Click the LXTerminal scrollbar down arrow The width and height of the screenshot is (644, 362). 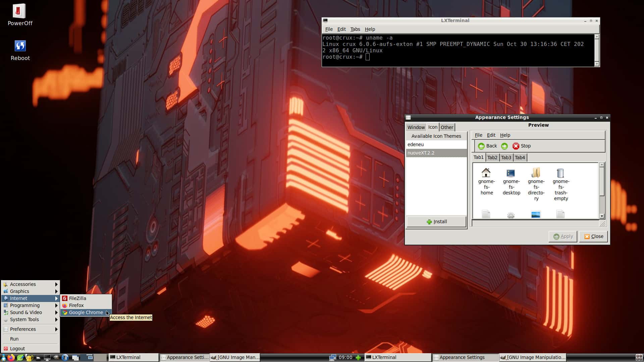point(597,64)
